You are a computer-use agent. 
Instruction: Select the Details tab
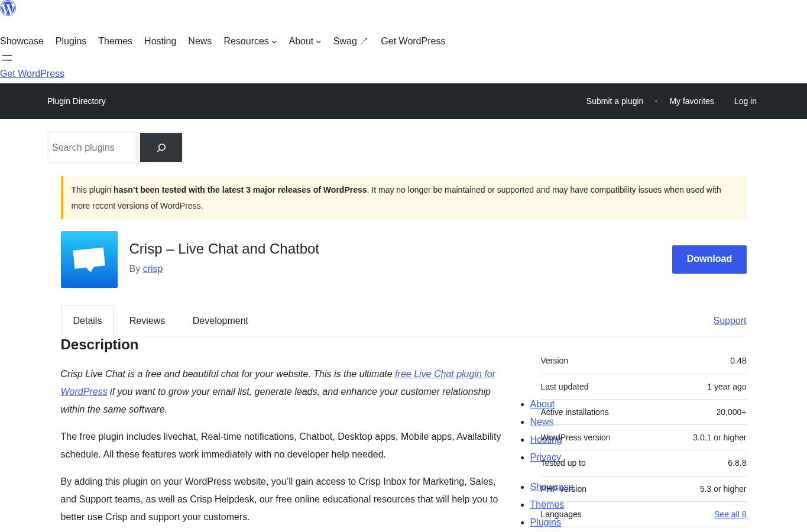click(87, 321)
